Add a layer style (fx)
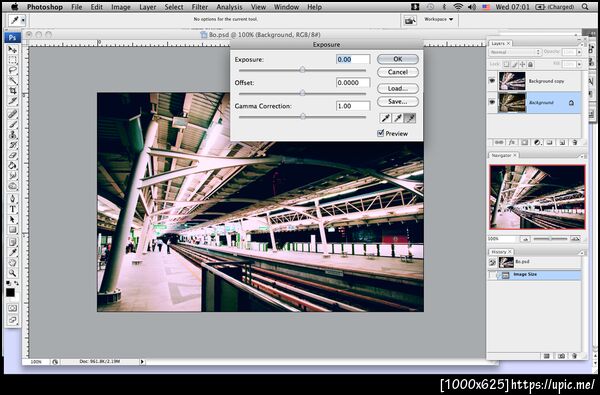The width and height of the screenshot is (600, 395). click(512, 142)
